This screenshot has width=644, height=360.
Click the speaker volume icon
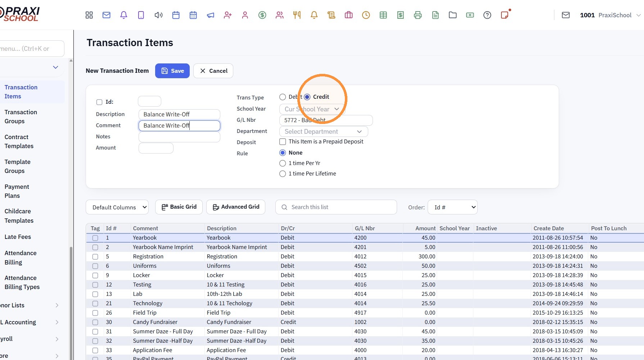point(158,15)
